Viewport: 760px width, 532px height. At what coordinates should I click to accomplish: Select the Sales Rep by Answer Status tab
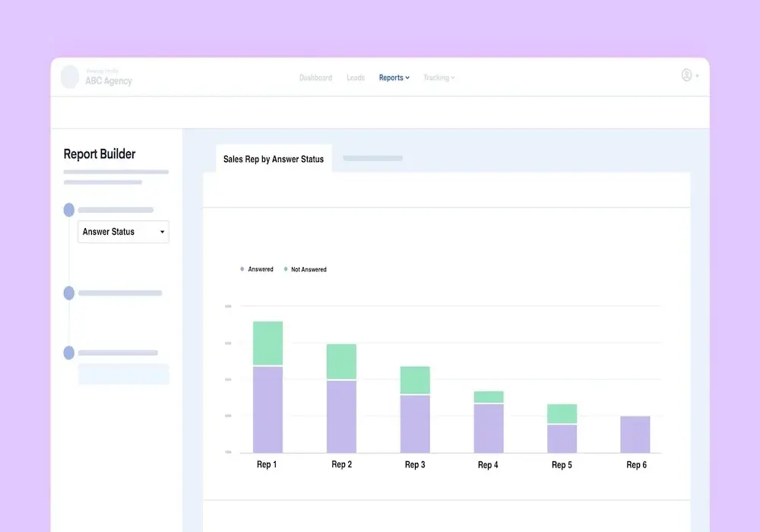click(274, 160)
